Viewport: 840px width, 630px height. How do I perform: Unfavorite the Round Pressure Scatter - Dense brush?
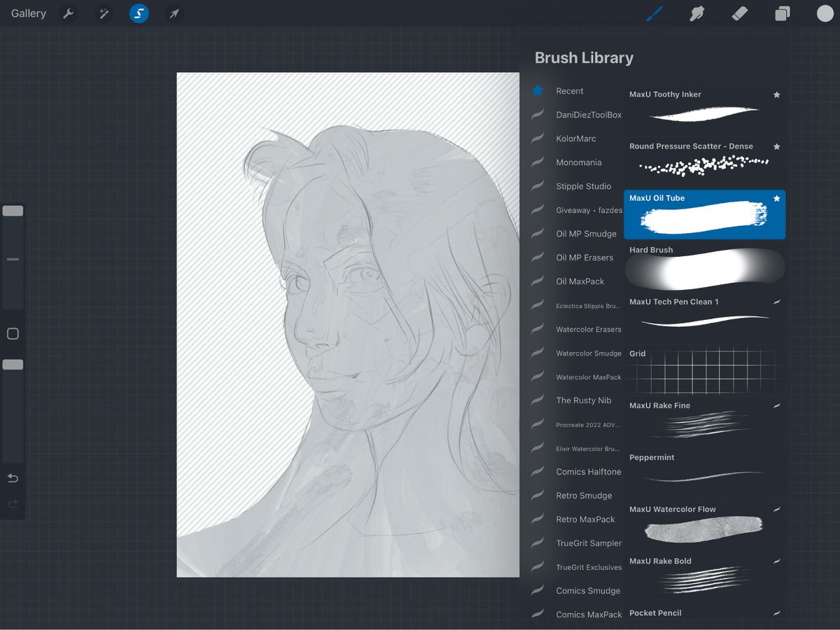click(776, 146)
